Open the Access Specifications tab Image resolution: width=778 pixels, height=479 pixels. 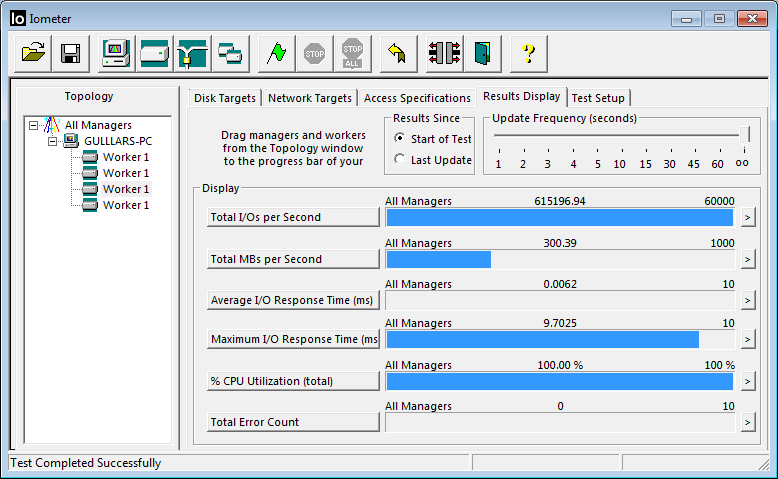pyautogui.click(x=417, y=98)
